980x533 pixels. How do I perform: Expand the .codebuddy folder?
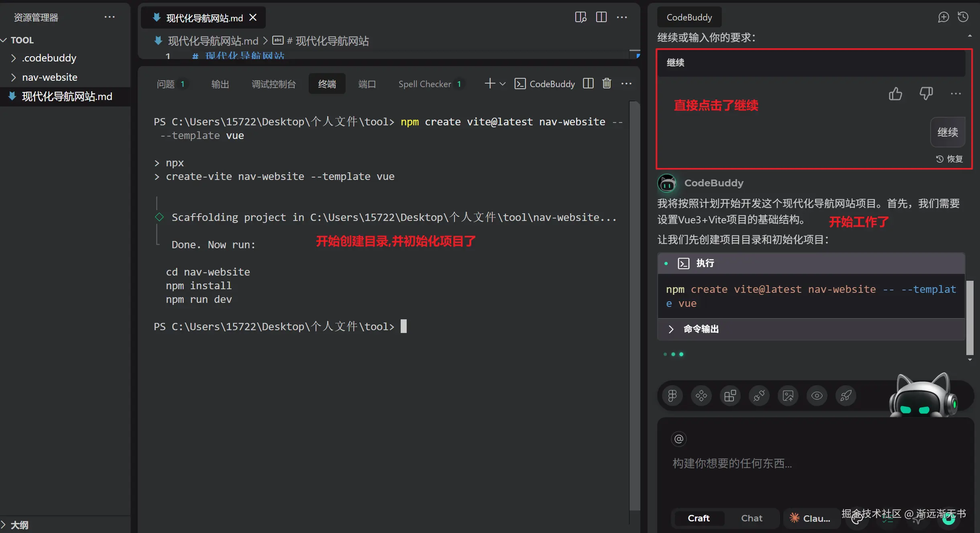click(49, 58)
